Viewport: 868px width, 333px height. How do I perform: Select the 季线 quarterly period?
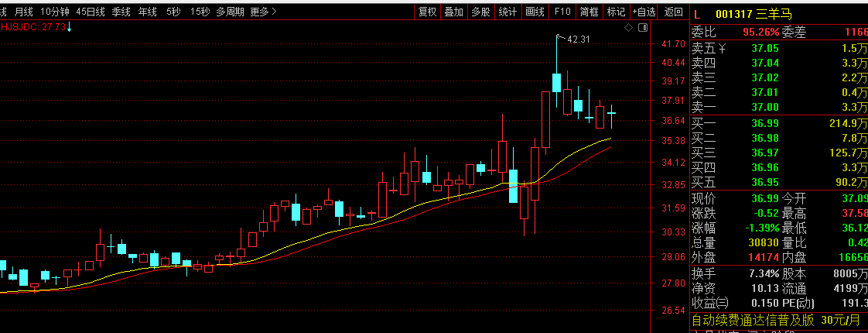[x=121, y=12]
